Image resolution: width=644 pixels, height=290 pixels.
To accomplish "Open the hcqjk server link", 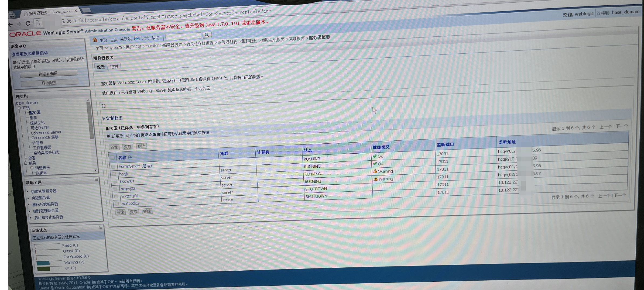I will tap(124, 174).
